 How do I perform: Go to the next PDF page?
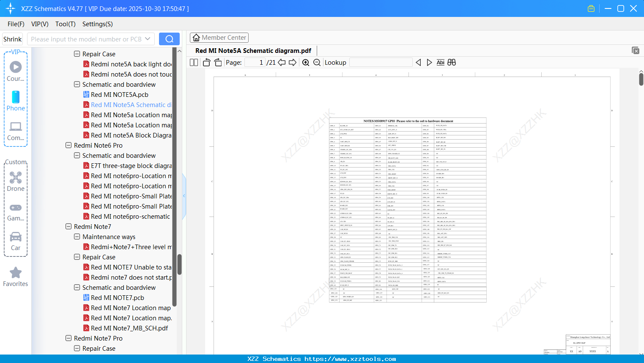click(x=293, y=63)
